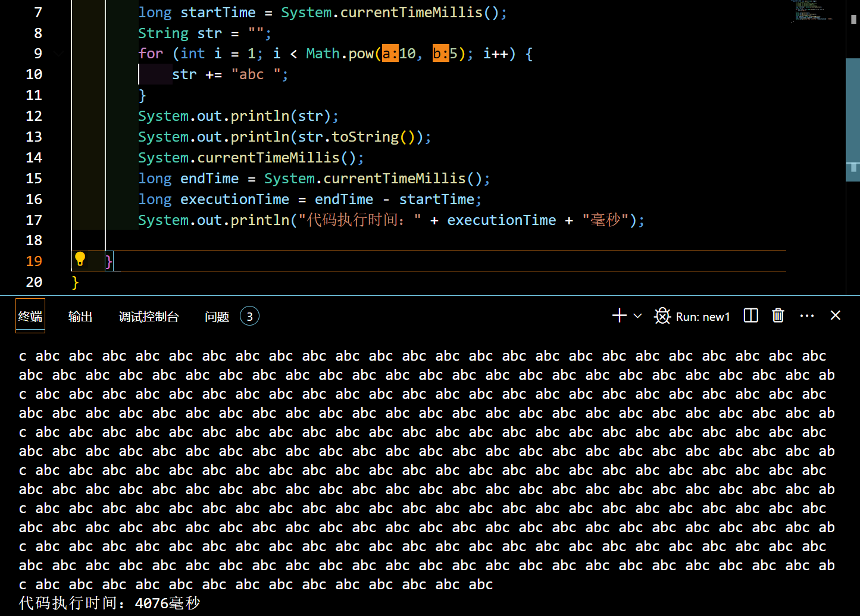Switch to the 终端 terminal tab

pos(30,317)
